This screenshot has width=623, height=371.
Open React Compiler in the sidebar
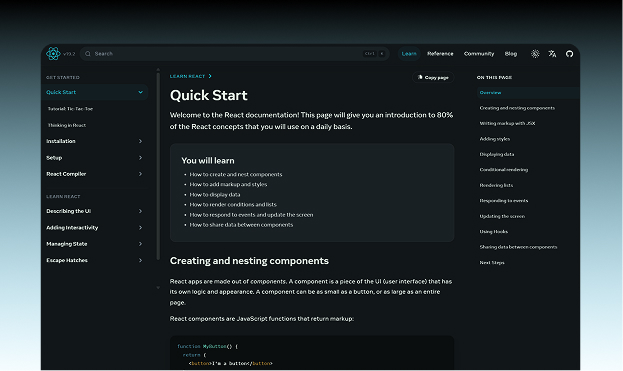point(66,174)
